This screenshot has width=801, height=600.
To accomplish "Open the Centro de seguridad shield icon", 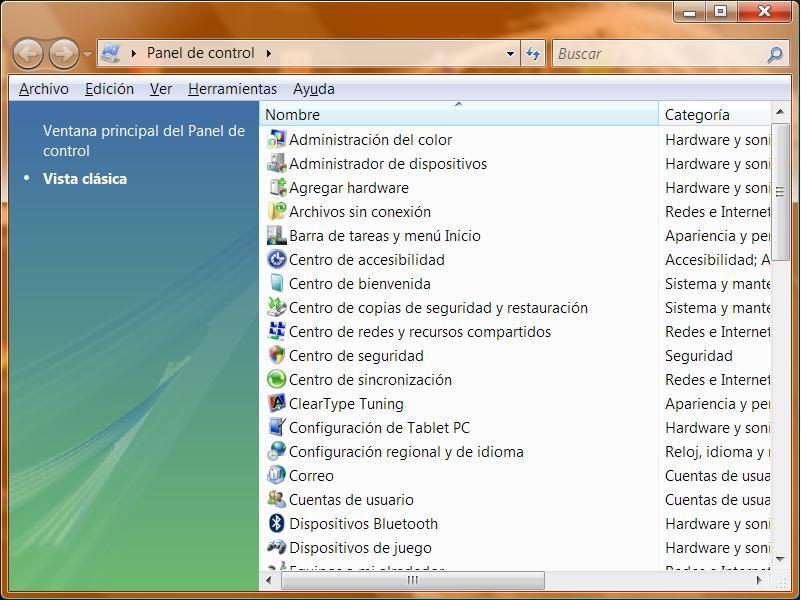I will 277,355.
